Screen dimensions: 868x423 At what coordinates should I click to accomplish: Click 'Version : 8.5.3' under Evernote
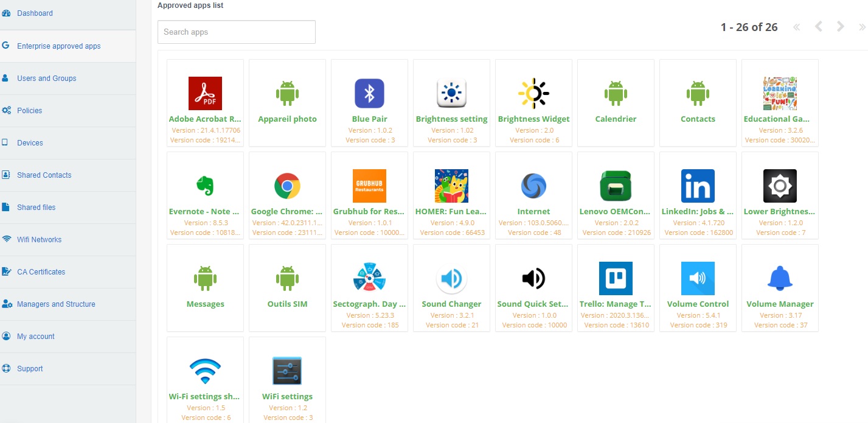click(x=205, y=223)
